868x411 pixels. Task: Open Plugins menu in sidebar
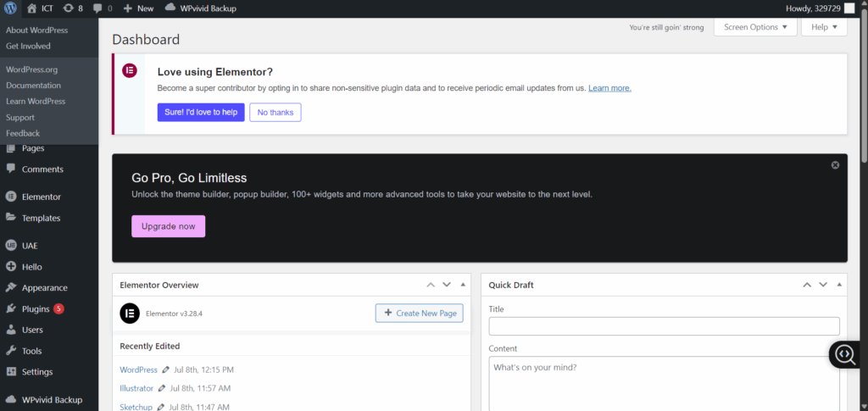[x=37, y=309]
